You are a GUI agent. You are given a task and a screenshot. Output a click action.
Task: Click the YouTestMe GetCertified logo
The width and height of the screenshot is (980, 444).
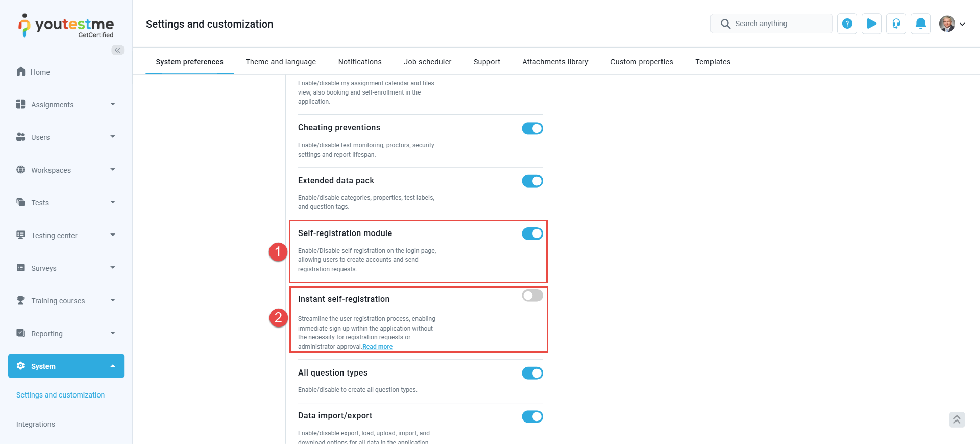66,26
